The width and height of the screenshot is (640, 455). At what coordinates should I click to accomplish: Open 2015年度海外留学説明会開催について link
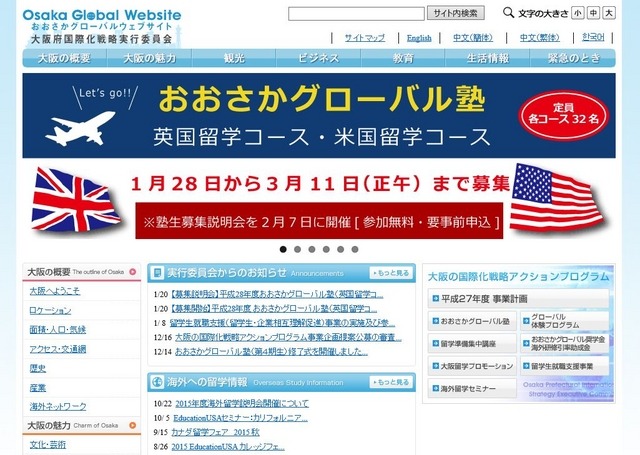pyautogui.click(x=242, y=404)
